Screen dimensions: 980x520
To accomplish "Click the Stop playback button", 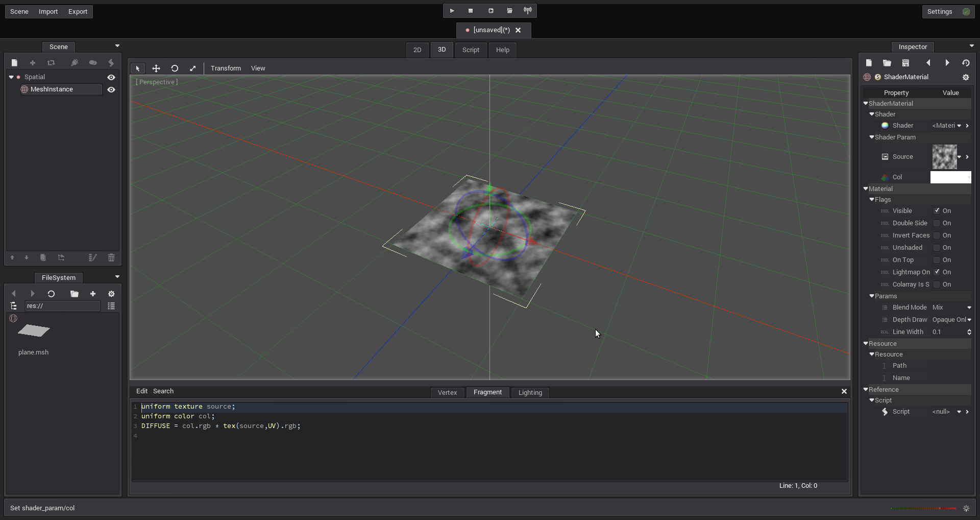I will point(471,11).
